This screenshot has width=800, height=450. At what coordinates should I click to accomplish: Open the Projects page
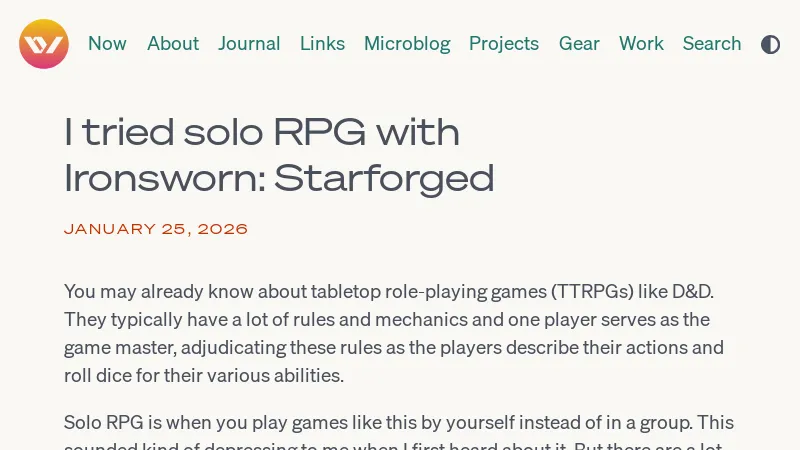point(504,44)
